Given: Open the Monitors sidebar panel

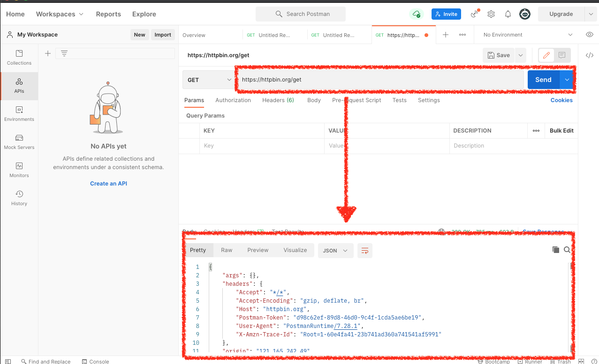Looking at the screenshot, I should (x=19, y=170).
